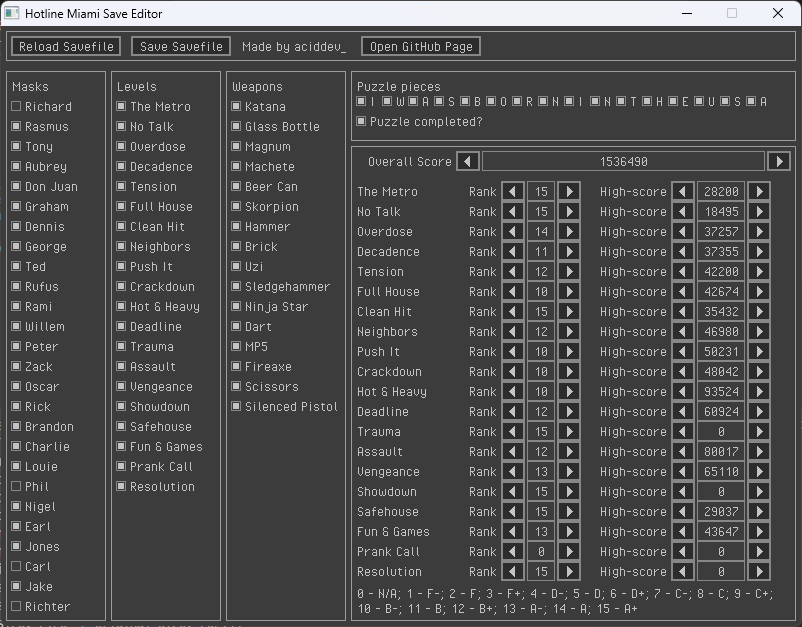The height and width of the screenshot is (627, 802).
Task: Decrease No Talk high-score left arrow
Action: tap(682, 211)
